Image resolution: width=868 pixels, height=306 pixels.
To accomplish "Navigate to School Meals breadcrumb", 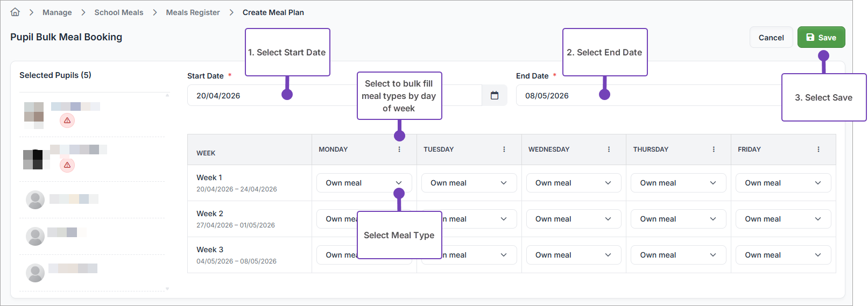I will 118,12.
